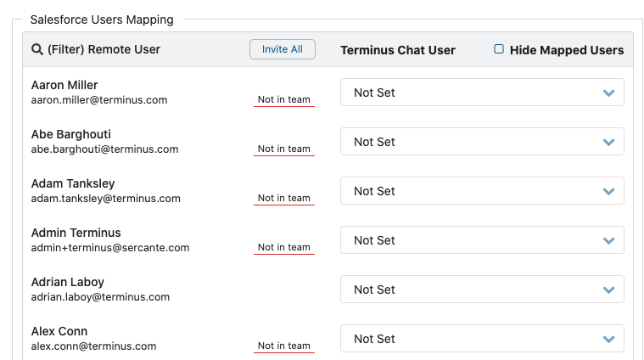Open the Abe Barghouti chat user dropdown
Screen dimensions: 644x360
click(x=482, y=142)
